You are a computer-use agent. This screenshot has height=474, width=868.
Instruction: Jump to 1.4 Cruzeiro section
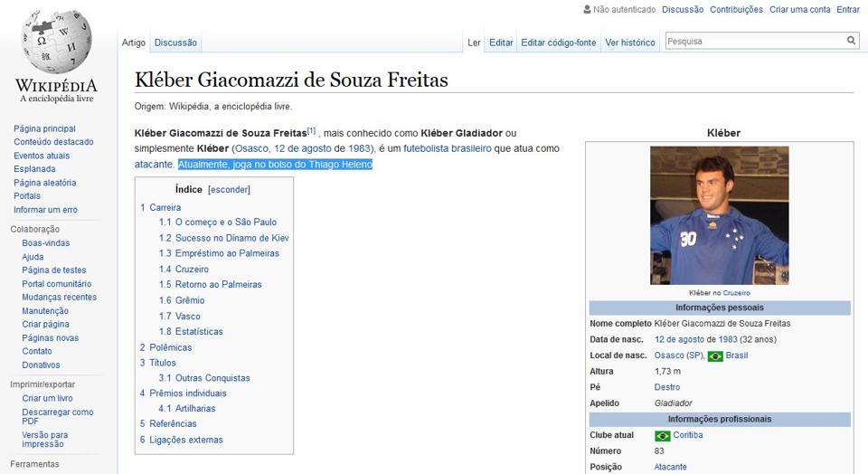point(184,270)
